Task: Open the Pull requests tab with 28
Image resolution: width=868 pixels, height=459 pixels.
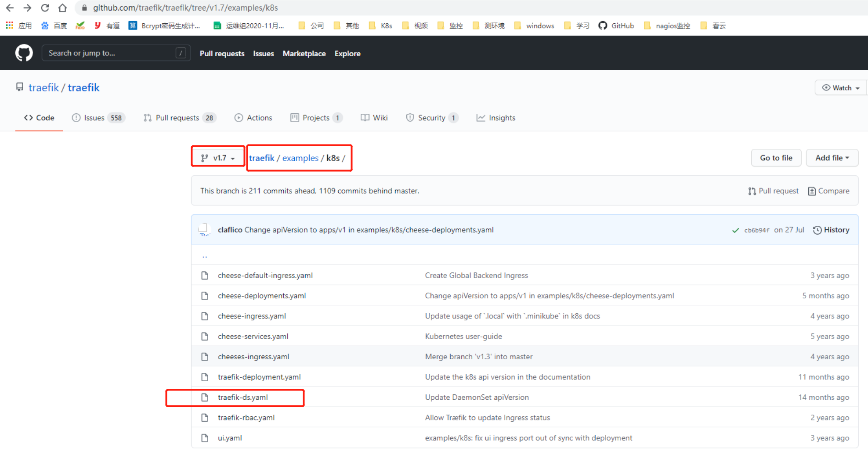Action: 180,118
